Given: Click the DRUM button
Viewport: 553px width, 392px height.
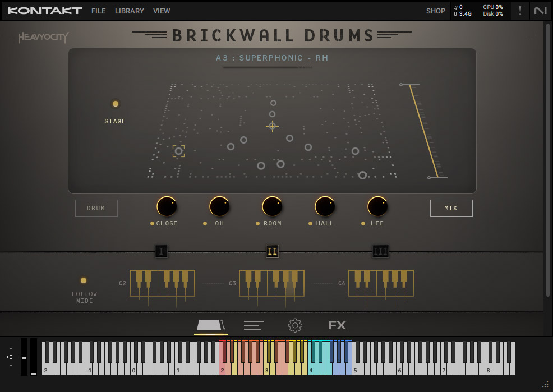Looking at the screenshot, I should (96, 209).
